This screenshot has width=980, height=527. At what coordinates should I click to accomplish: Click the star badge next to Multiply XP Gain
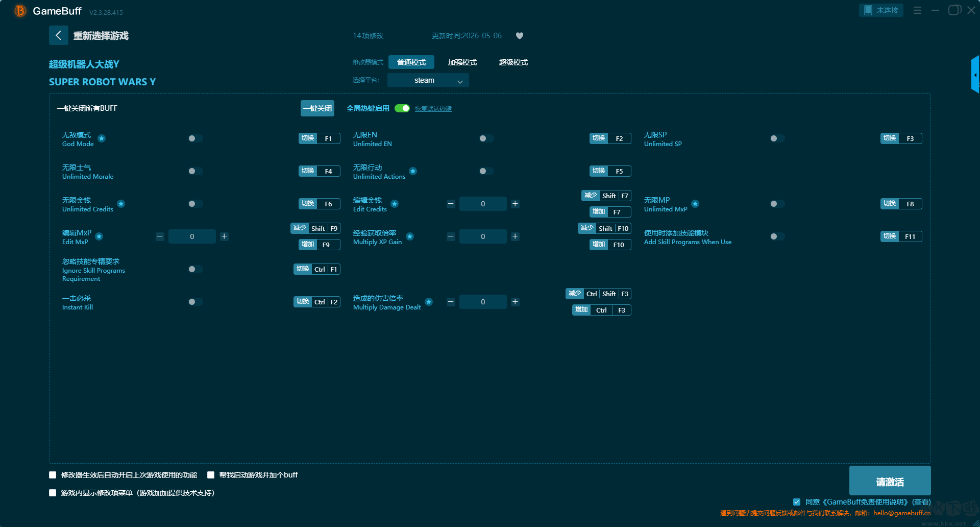410,236
